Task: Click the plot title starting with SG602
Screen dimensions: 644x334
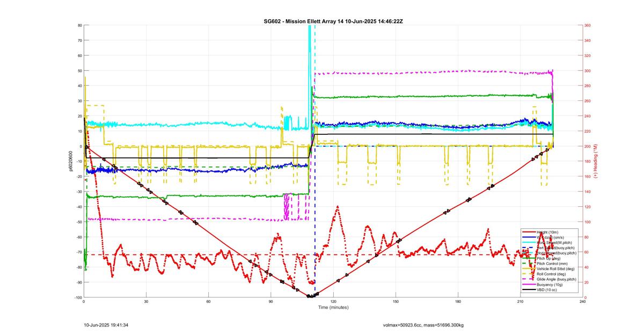Action: 333,21
